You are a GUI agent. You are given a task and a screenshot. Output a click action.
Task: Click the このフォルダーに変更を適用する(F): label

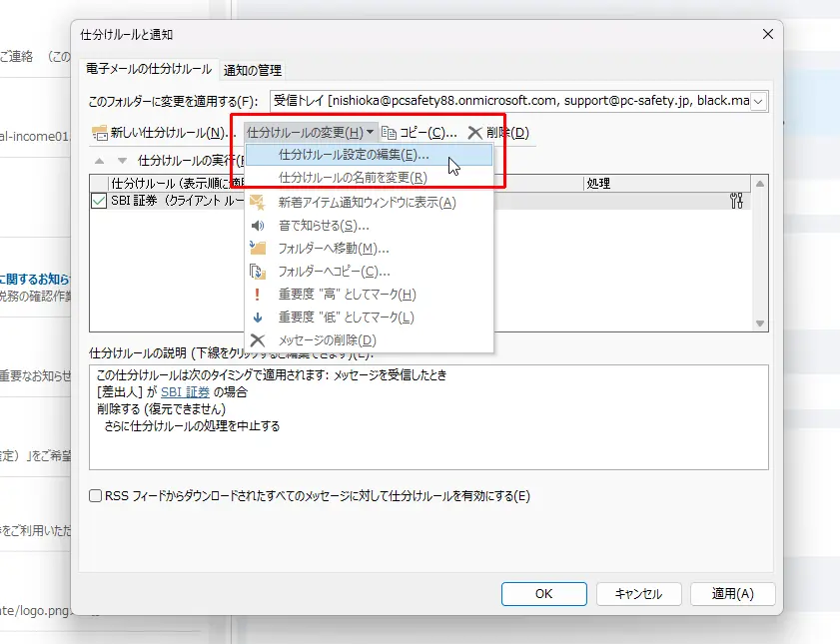click(x=173, y=101)
